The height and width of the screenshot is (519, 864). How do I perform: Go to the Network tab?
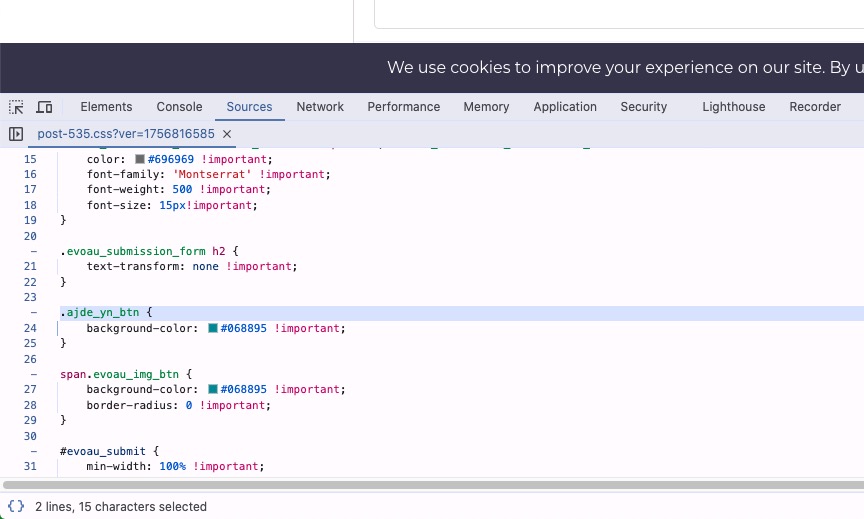320,107
